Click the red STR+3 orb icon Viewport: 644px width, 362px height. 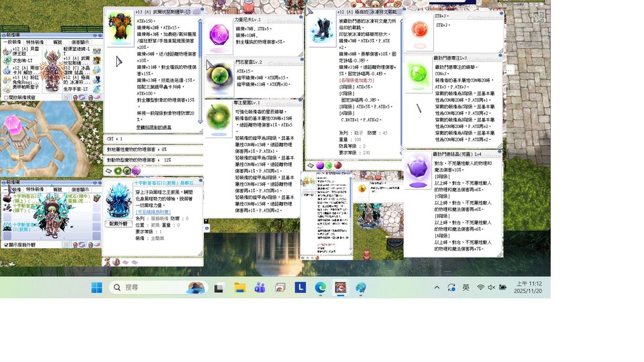click(x=419, y=29)
